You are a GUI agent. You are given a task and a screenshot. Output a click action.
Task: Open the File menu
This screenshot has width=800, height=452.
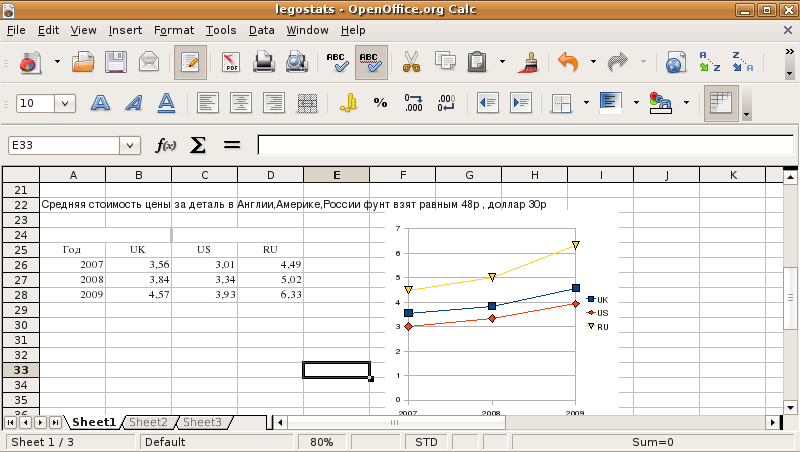[16, 31]
